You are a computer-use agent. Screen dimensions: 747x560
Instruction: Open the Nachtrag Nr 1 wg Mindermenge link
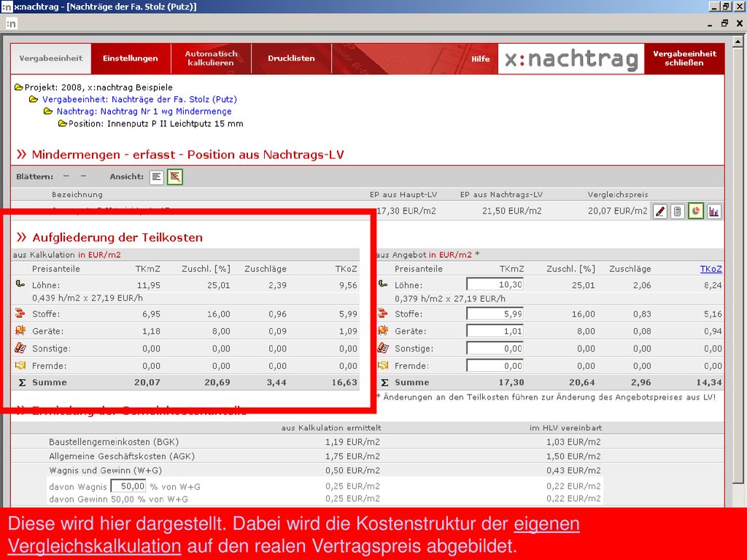[x=144, y=112]
